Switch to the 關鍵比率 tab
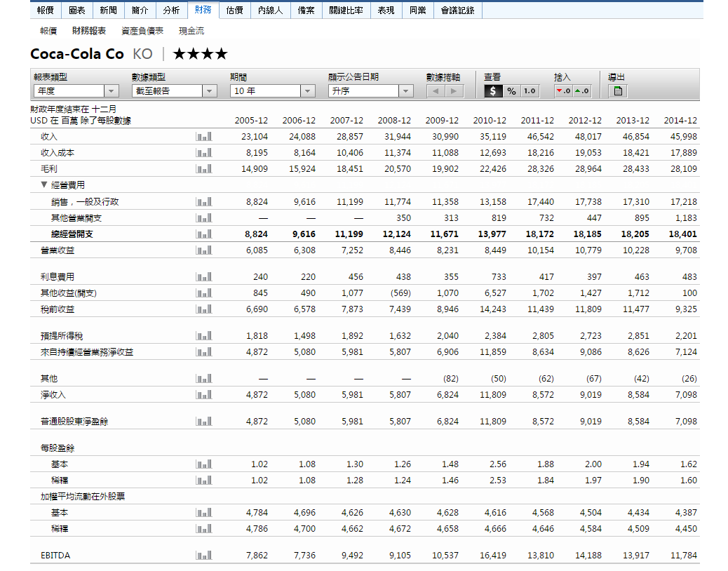This screenshot has height=571, width=728. (x=346, y=11)
